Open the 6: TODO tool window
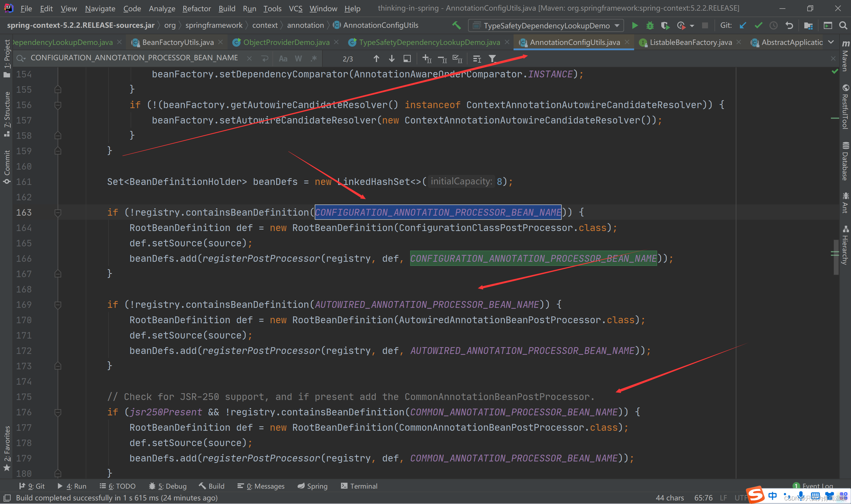The image size is (851, 504). [x=118, y=486]
